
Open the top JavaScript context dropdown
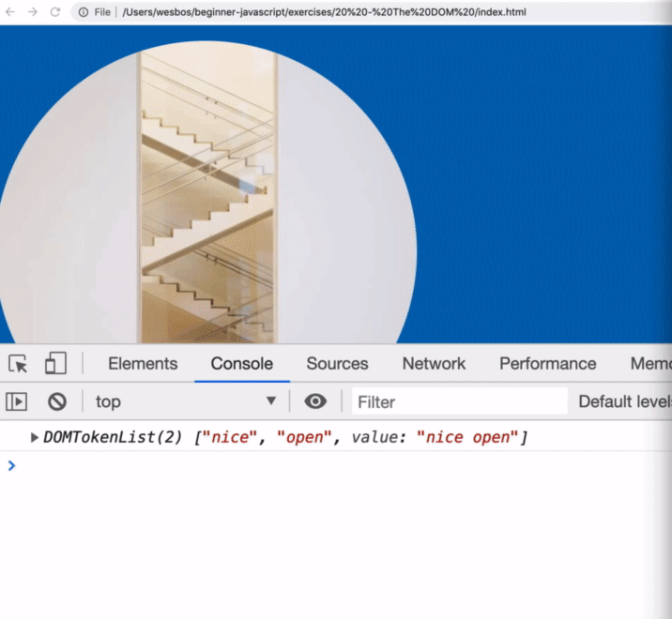186,401
